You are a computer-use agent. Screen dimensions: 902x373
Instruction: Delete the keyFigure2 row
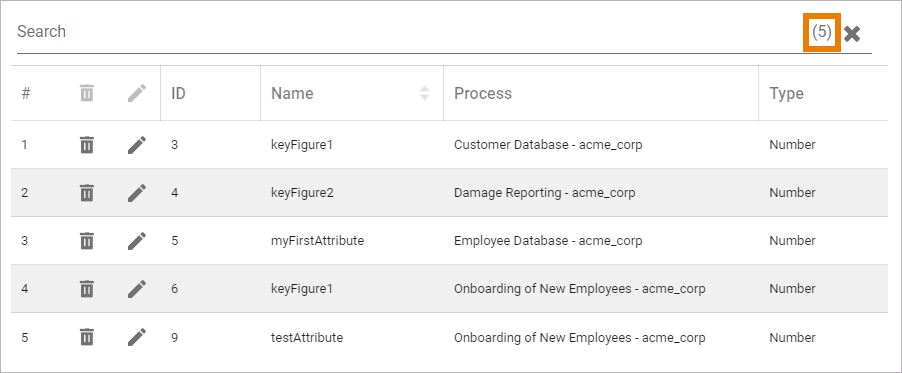(86, 192)
